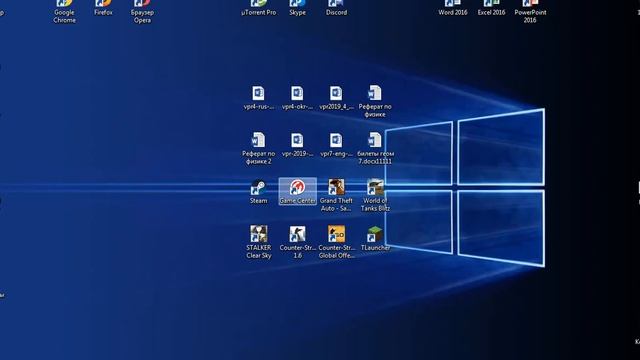Open the Counter-Strike 1.6 shortcut
Image resolution: width=640 pixels, height=360 pixels.
pos(298,242)
